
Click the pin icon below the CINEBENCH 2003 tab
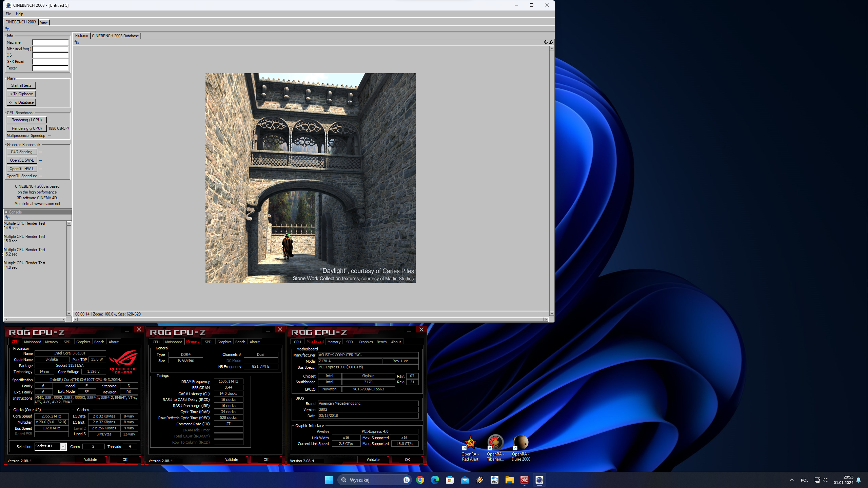(x=7, y=29)
